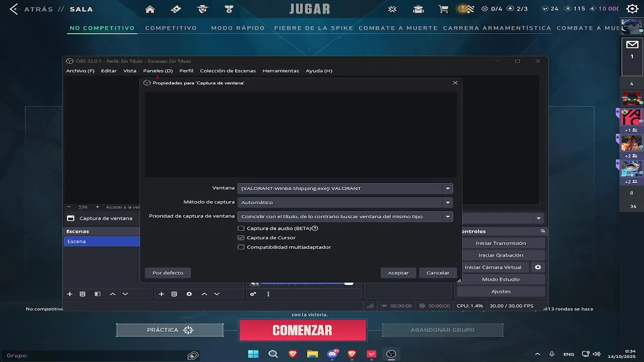Open scene filters icon in Scenes panel

(98, 294)
